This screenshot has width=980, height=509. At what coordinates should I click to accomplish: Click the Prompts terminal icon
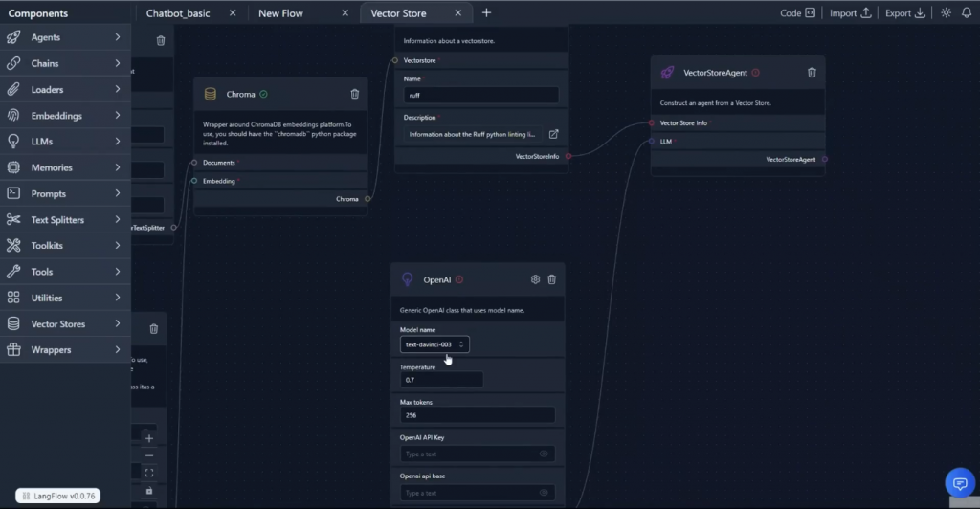13,193
